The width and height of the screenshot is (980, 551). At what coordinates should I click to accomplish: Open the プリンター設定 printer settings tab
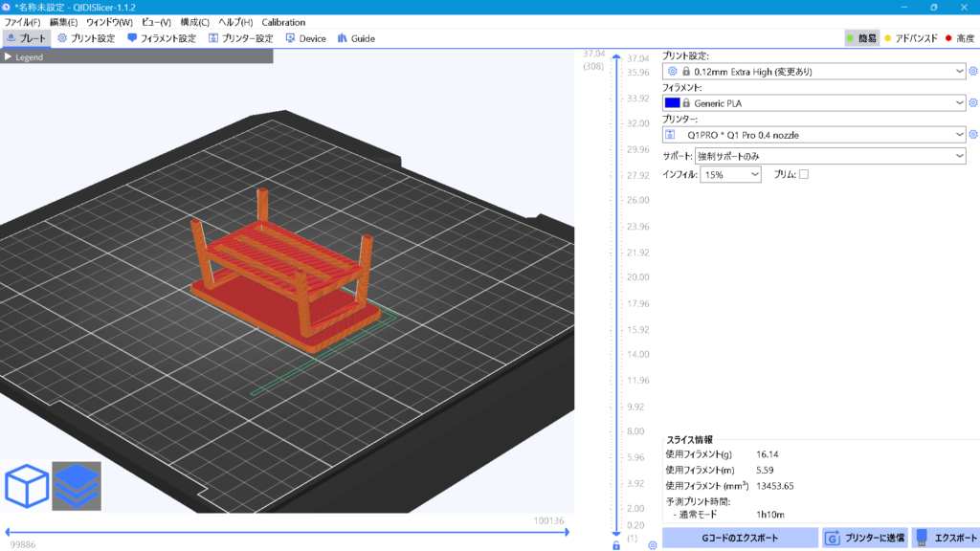pyautogui.click(x=239, y=39)
